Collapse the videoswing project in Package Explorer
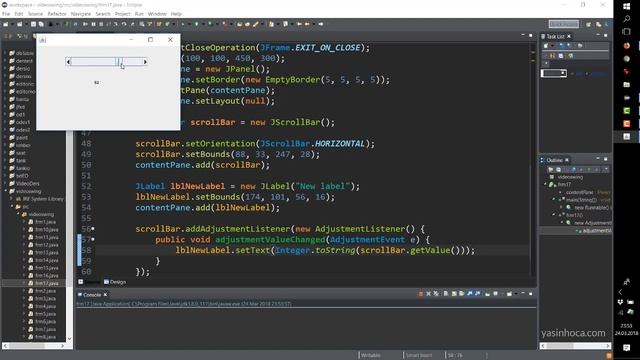The width and height of the screenshot is (640, 360). coord(5,191)
